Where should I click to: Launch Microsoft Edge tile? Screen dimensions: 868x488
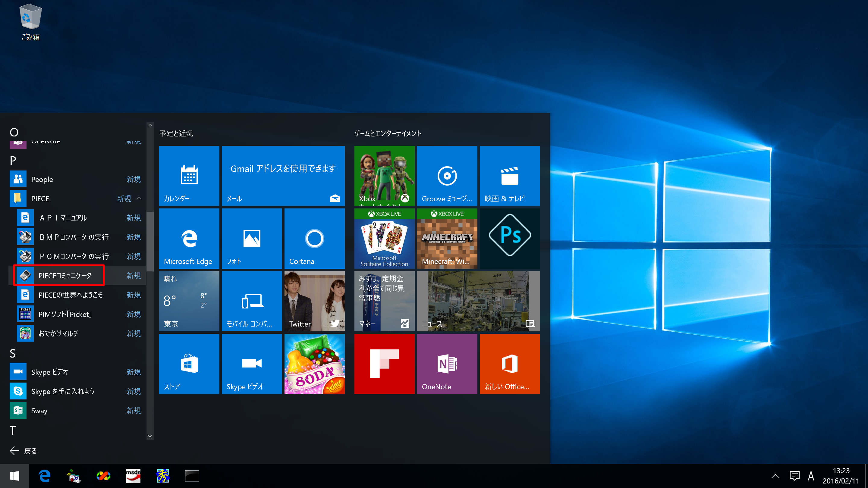[x=189, y=239]
